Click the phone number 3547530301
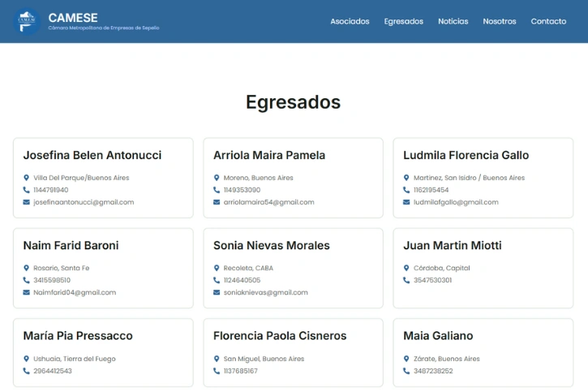Screen dimensions: 588x392 point(433,280)
